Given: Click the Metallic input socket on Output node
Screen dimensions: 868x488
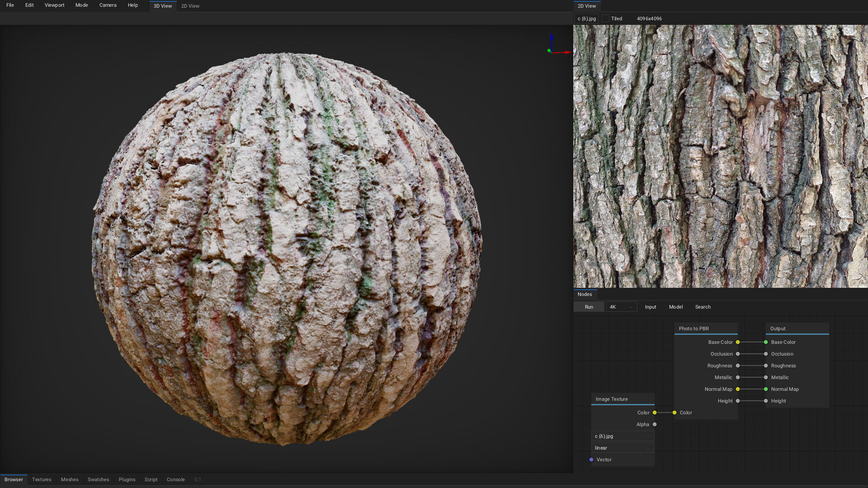Looking at the screenshot, I should pyautogui.click(x=766, y=377).
